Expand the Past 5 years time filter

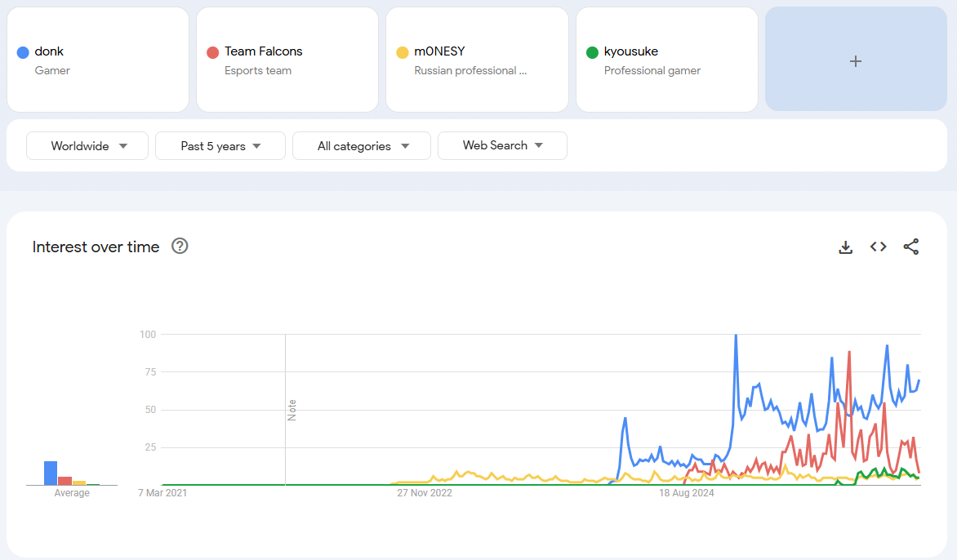[x=220, y=146]
